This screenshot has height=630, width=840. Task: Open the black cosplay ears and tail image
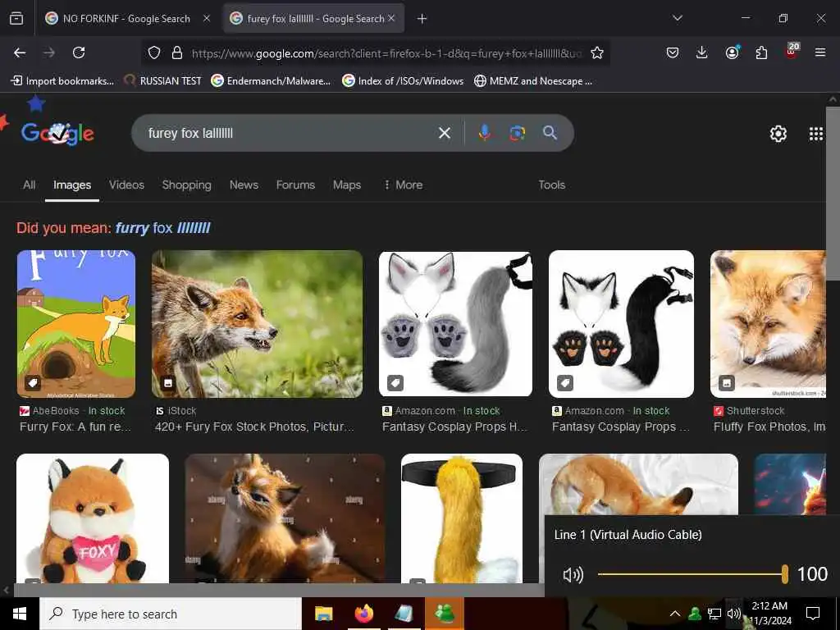click(622, 323)
